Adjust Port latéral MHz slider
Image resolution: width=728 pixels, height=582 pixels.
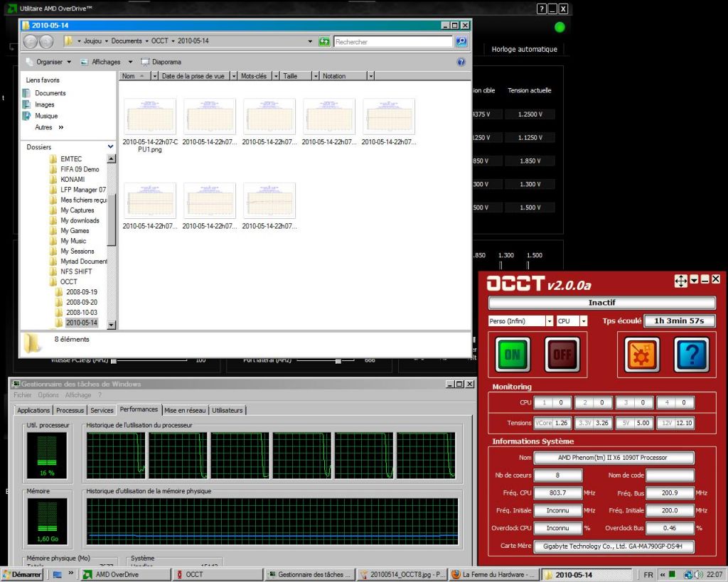click(338, 360)
